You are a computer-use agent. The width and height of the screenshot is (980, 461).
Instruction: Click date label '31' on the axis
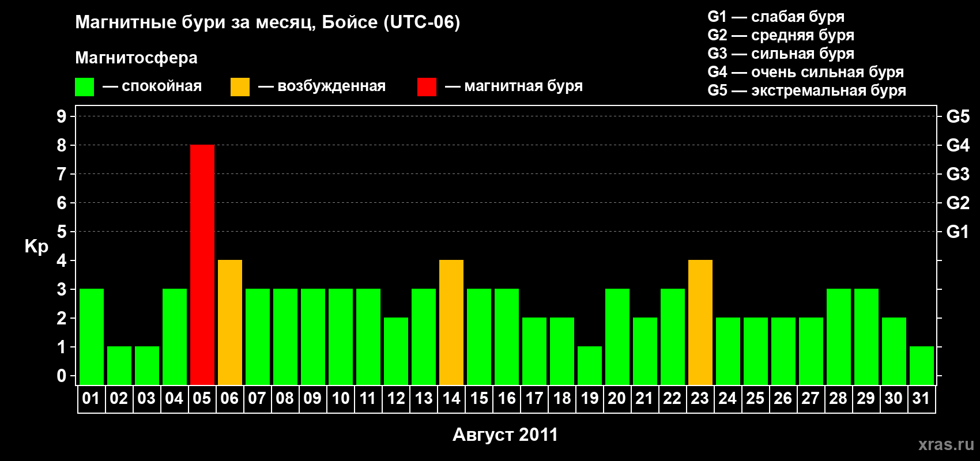point(921,398)
